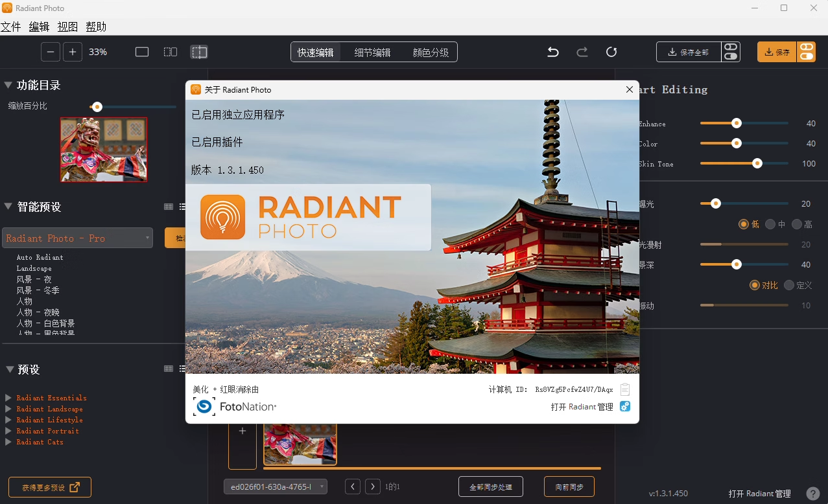
Task: Reset all adjustments with the circular arrow icon
Action: tap(611, 52)
